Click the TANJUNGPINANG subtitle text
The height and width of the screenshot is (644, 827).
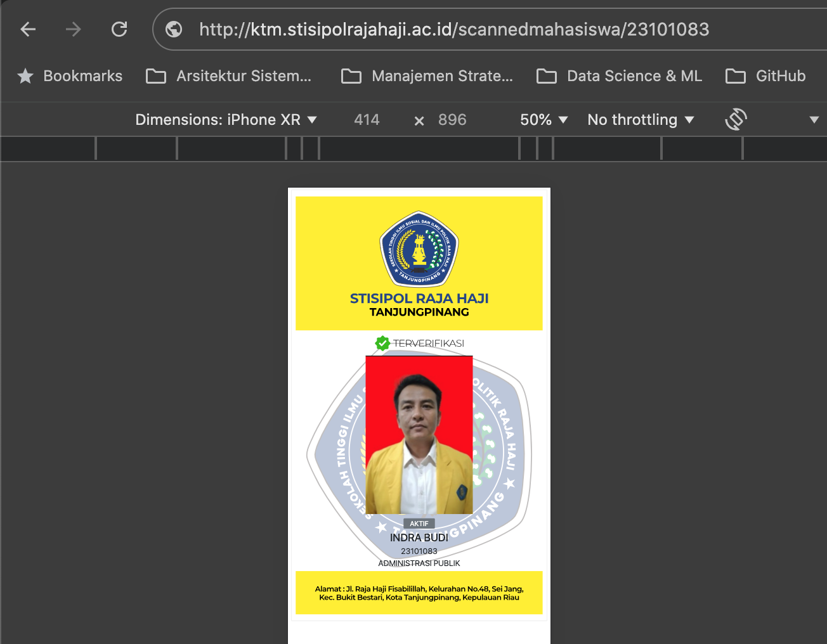point(419,312)
